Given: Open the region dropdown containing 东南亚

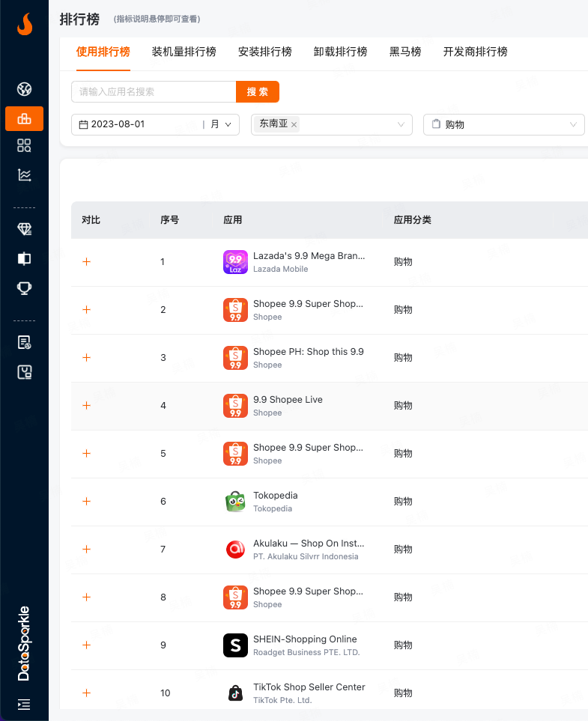Looking at the screenshot, I should point(331,124).
